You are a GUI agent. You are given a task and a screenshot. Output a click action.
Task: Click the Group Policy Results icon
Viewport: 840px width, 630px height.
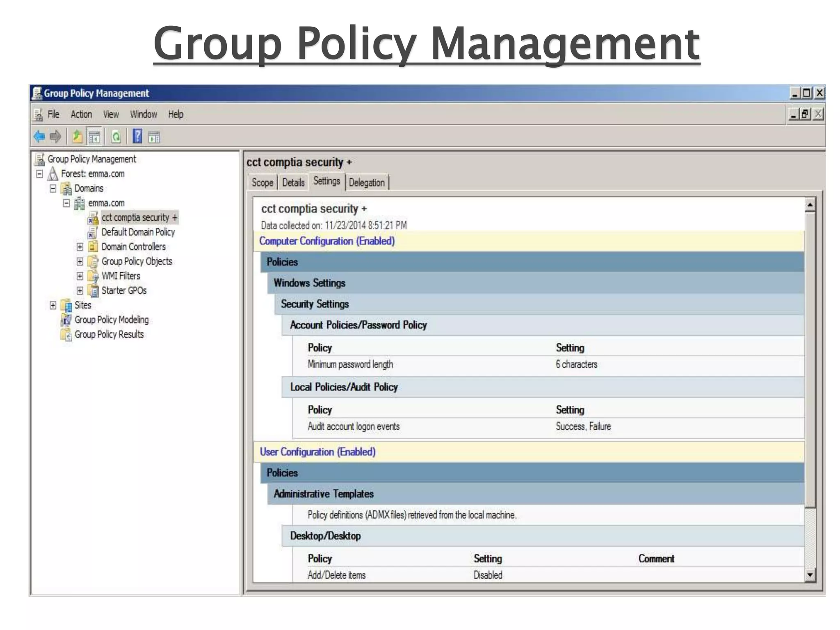tap(66, 335)
